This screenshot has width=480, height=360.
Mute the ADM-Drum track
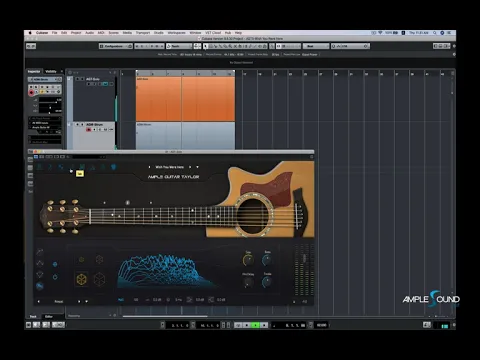77,124
